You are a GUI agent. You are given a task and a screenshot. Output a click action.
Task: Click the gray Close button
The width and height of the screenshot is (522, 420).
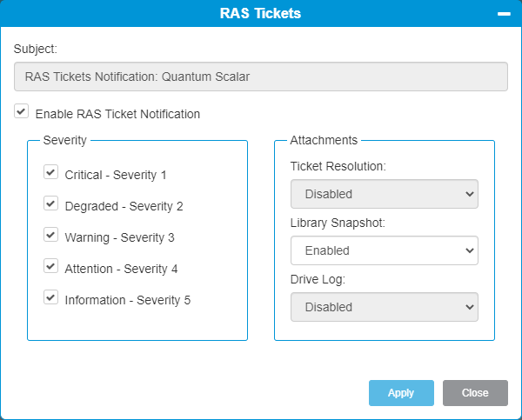[475, 393]
